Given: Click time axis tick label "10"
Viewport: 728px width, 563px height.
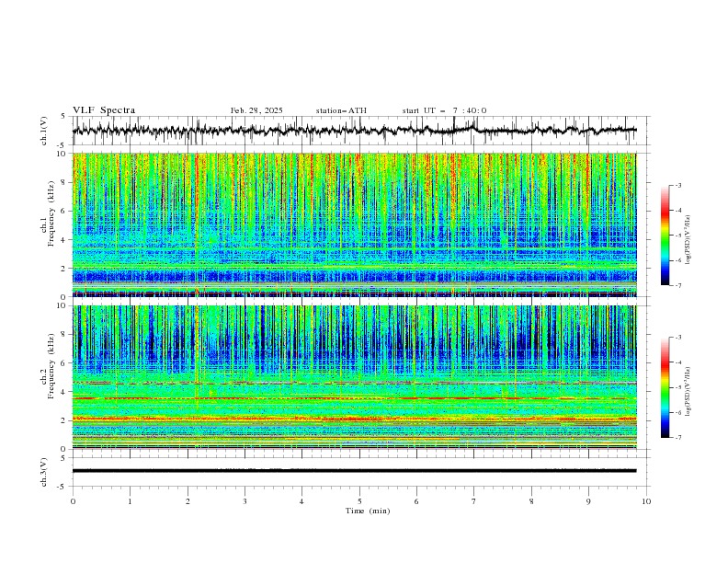Looking at the screenshot, I should (x=646, y=501).
